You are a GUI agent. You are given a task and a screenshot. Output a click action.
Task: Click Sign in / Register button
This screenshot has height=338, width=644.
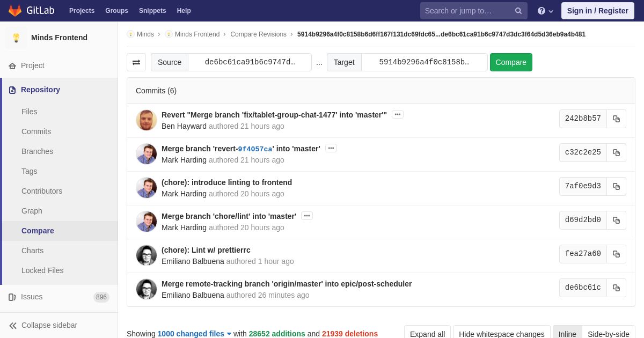598,11
